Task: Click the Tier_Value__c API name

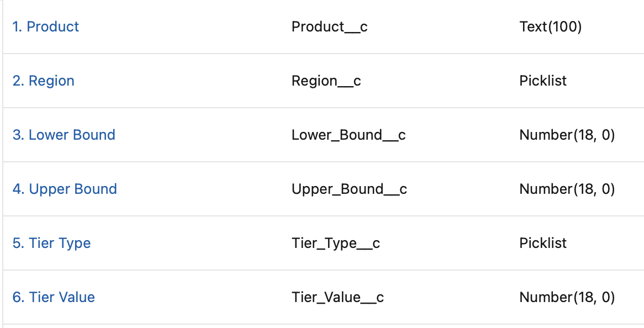Action: click(x=337, y=297)
